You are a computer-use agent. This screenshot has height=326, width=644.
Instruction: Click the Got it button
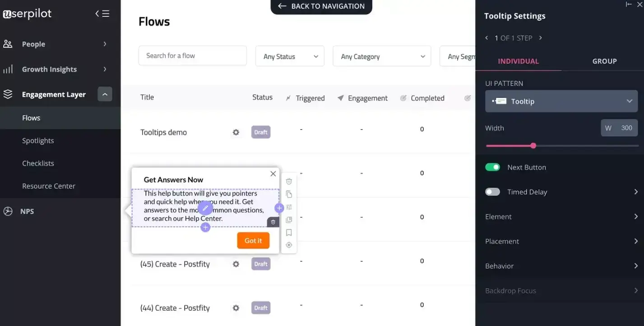pos(253,240)
